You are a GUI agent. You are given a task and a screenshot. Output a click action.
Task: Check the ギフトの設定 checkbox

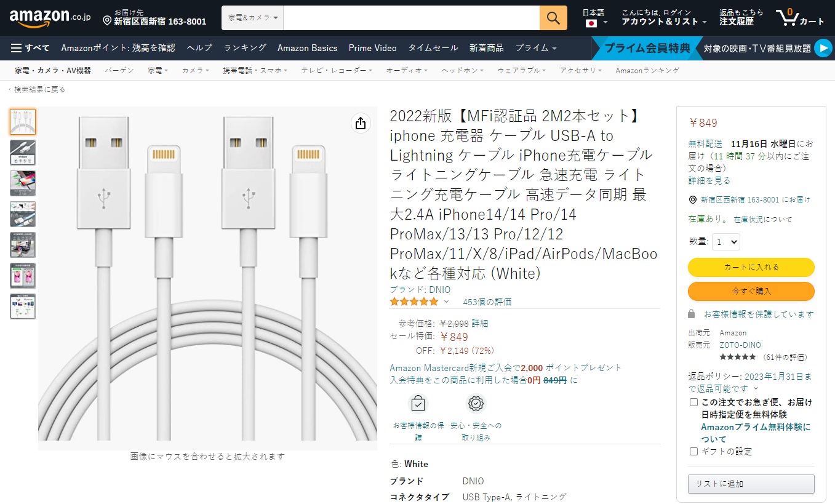pos(692,451)
